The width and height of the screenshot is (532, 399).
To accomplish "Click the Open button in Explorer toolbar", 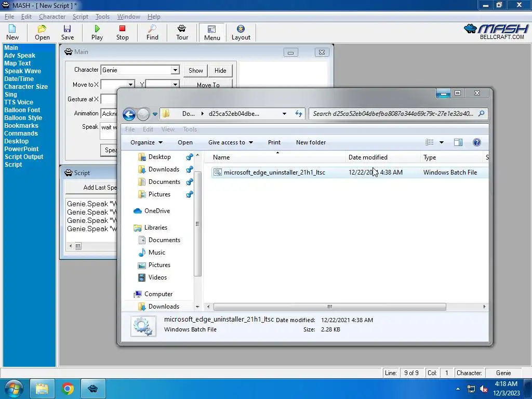I will [x=185, y=142].
